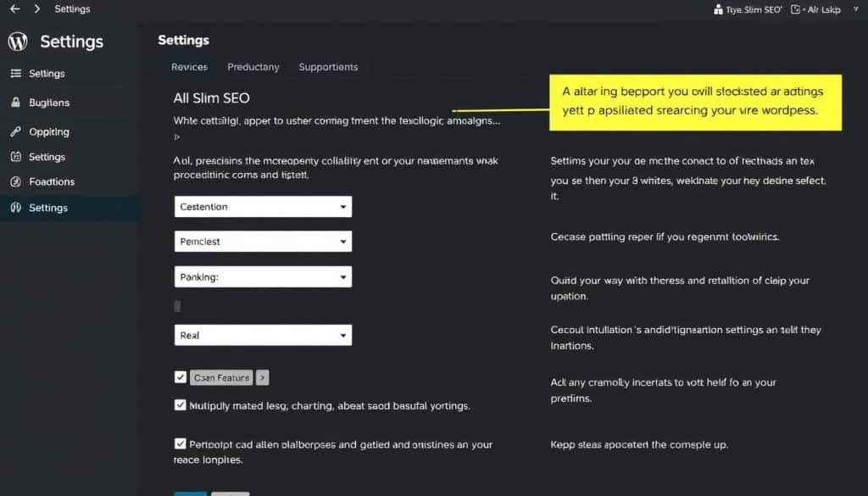The width and height of the screenshot is (868, 496).
Task: Select the highlighted Settings sidebar item
Action: point(70,208)
